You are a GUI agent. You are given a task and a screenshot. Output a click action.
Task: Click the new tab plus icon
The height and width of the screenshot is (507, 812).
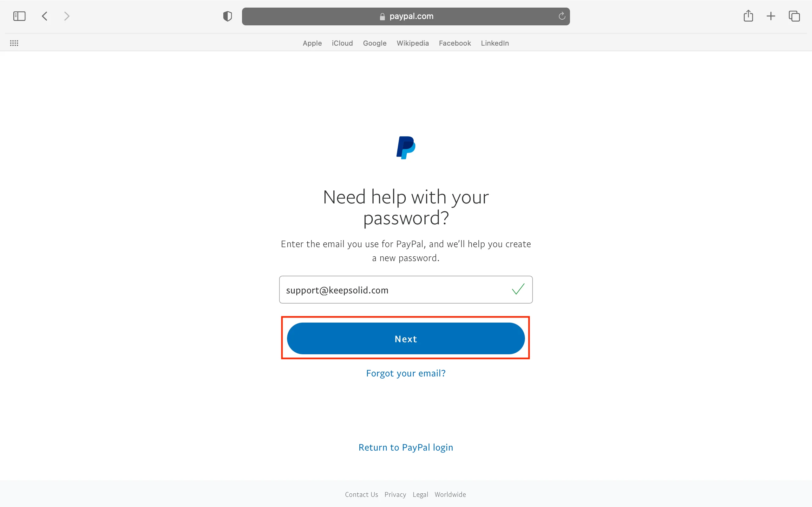coord(770,16)
